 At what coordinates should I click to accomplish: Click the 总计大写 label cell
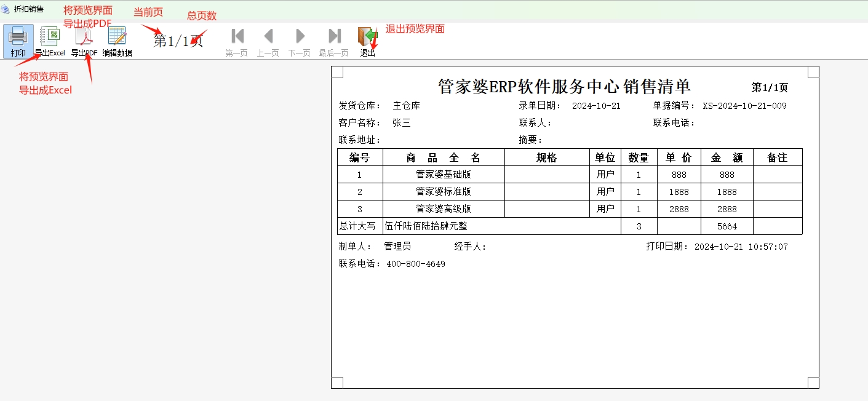[360, 226]
